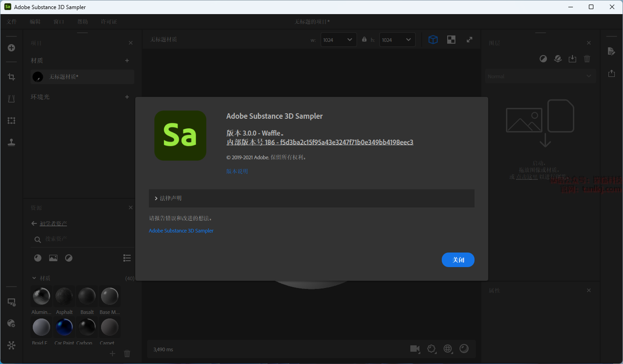Add an environment light with 环境光 plus
This screenshot has width=623, height=364.
(x=127, y=97)
